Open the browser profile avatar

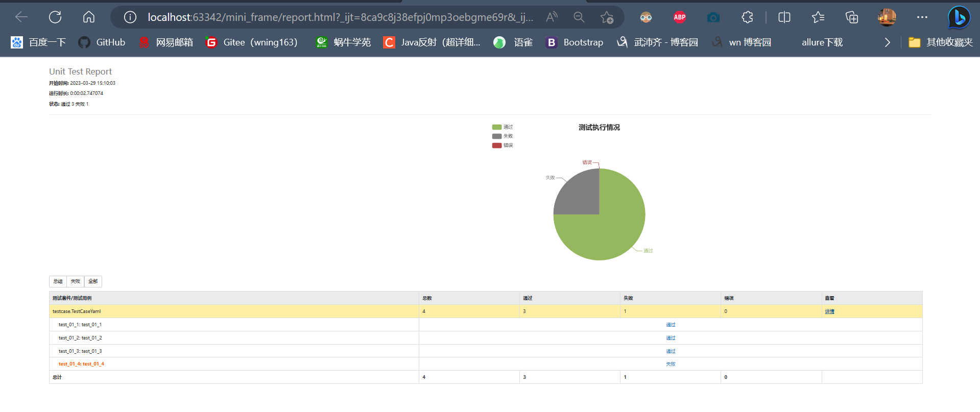click(x=887, y=17)
